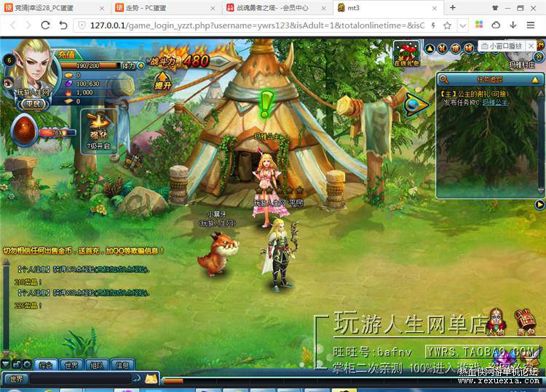Click the 小暴牙 orange pet

point(218,255)
